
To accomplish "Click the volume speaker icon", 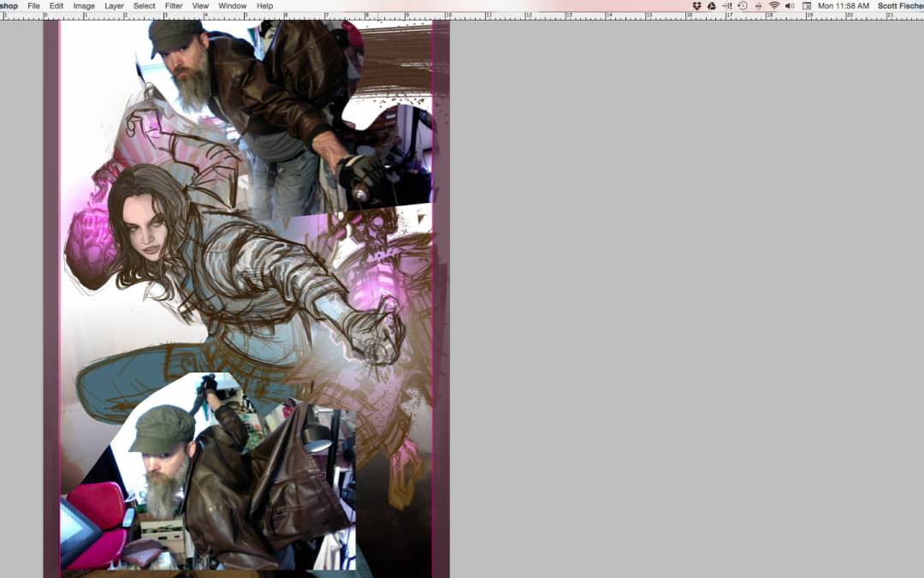I will 790,6.
